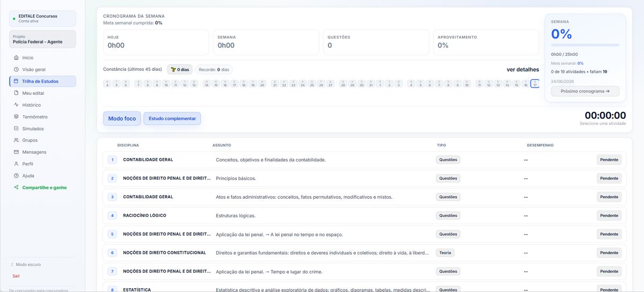Click number badge 8 for Estatística
Image resolution: width=644 pixels, height=292 pixels.
[x=112, y=290]
